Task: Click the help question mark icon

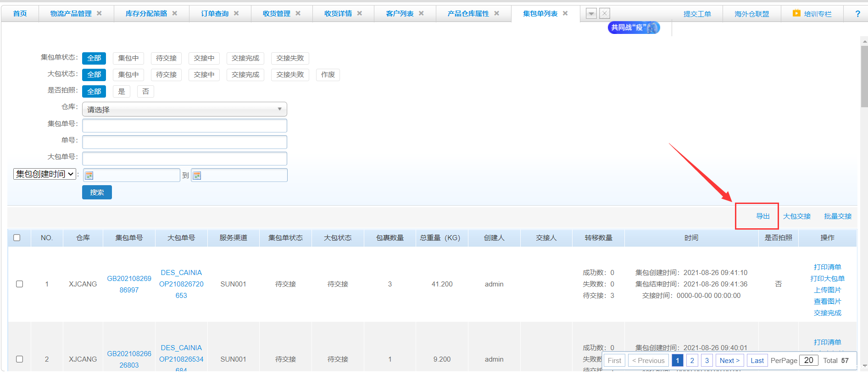Action: coord(857,14)
